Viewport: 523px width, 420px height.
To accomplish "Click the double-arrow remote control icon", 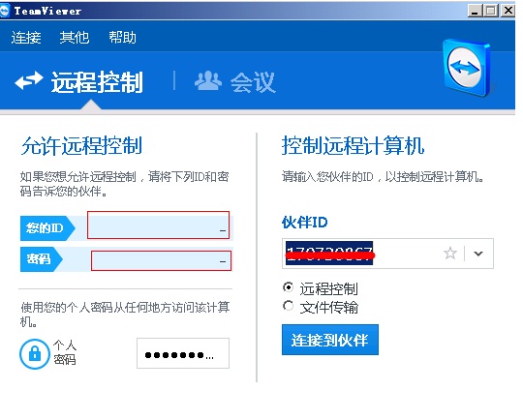I will tap(29, 81).
